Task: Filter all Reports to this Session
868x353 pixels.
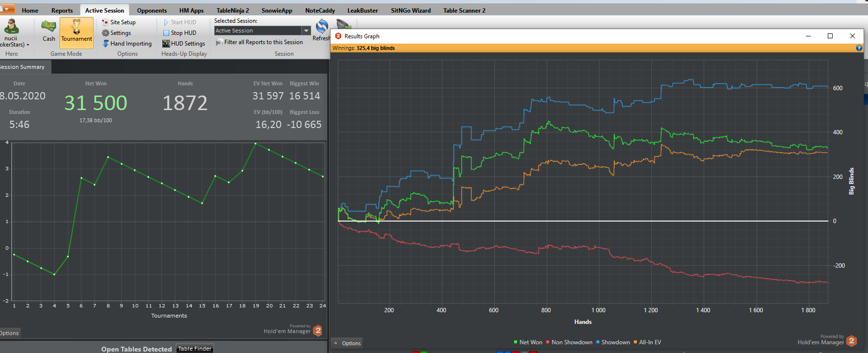Action: tap(259, 42)
